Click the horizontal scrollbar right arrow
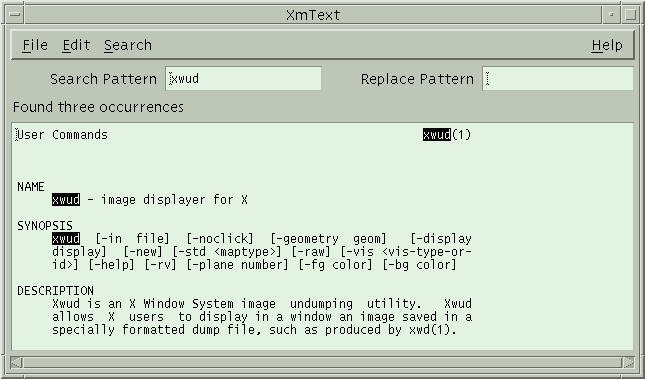The image size is (645, 379). [x=629, y=362]
